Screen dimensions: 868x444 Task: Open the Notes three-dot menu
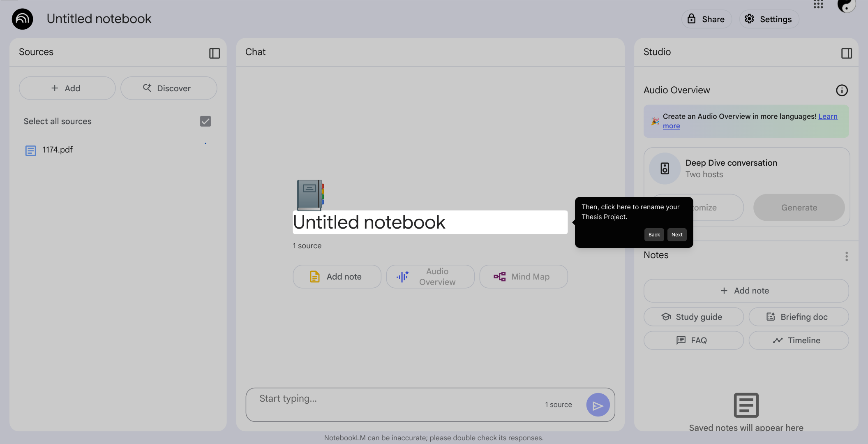coord(846,257)
